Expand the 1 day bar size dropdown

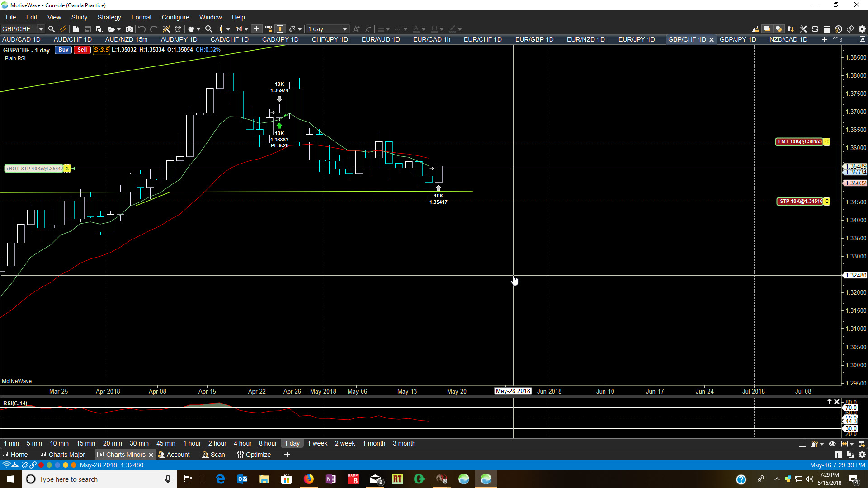click(x=345, y=29)
